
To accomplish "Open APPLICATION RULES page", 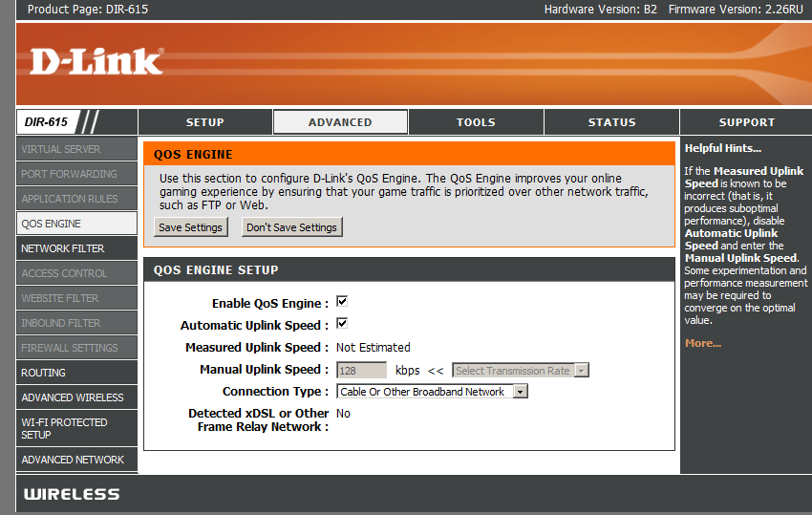I will click(76, 199).
